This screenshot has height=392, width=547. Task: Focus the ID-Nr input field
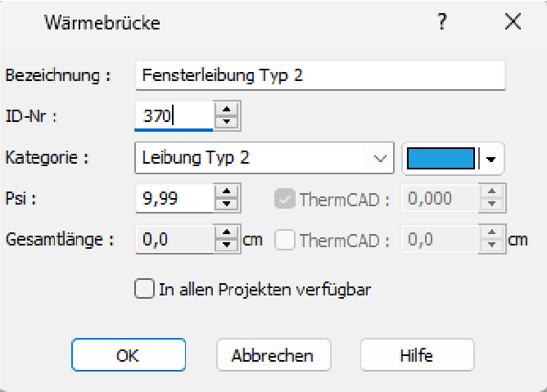coord(173,116)
